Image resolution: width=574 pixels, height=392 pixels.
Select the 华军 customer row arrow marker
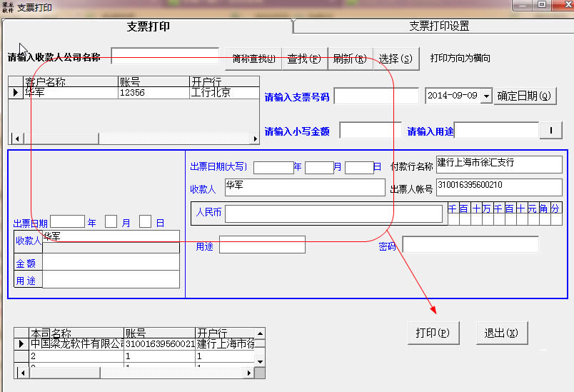[16, 93]
